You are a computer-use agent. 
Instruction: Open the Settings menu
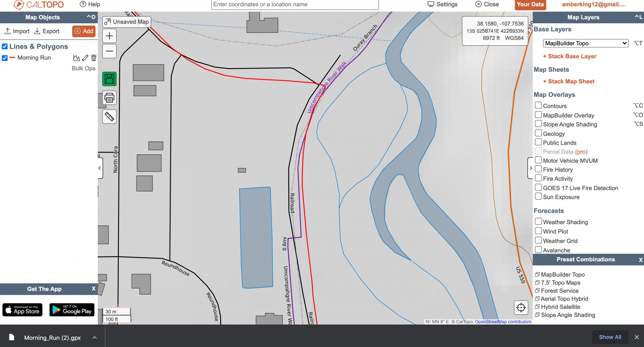[442, 4]
